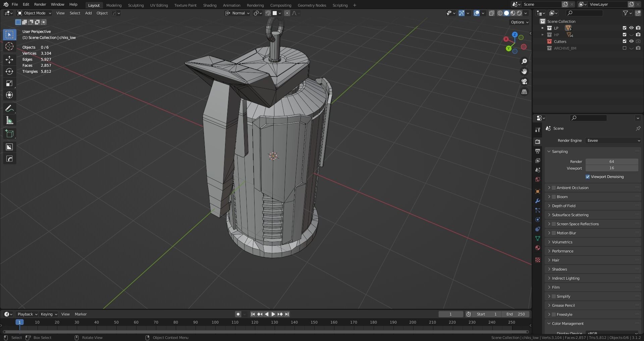The width and height of the screenshot is (644, 341).
Task: Select the Rotate tool
Action: tap(9, 71)
